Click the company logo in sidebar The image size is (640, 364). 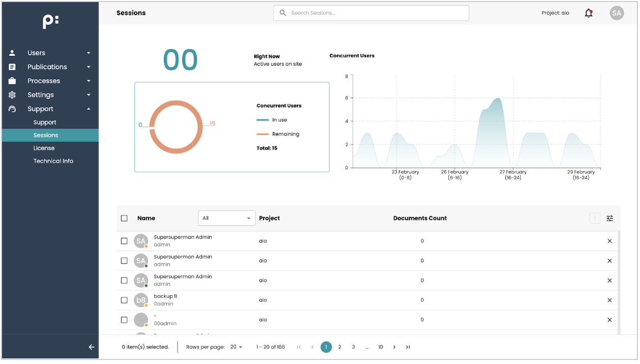tap(50, 21)
